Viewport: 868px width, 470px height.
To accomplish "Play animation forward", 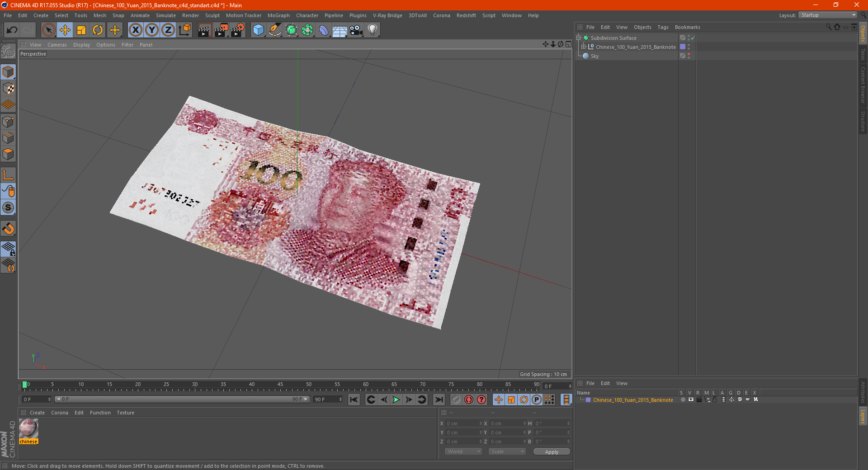I will 396,399.
